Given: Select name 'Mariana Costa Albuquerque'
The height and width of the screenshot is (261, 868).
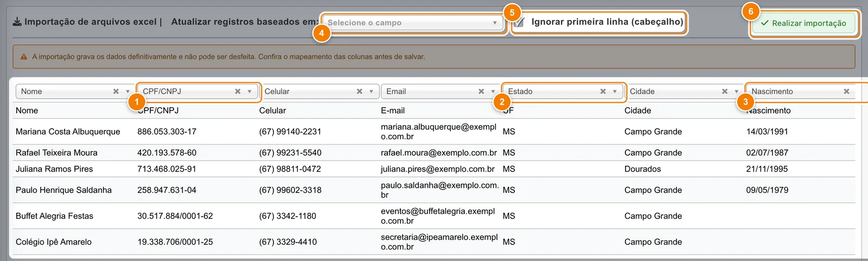Looking at the screenshot, I should coord(68,132).
